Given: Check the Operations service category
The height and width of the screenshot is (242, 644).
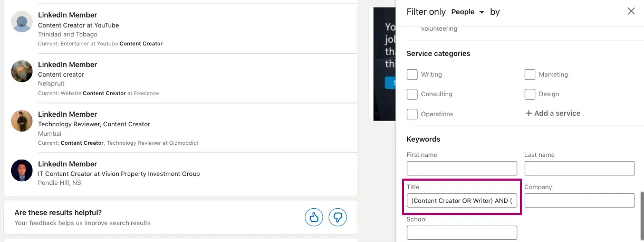Looking at the screenshot, I should (412, 114).
